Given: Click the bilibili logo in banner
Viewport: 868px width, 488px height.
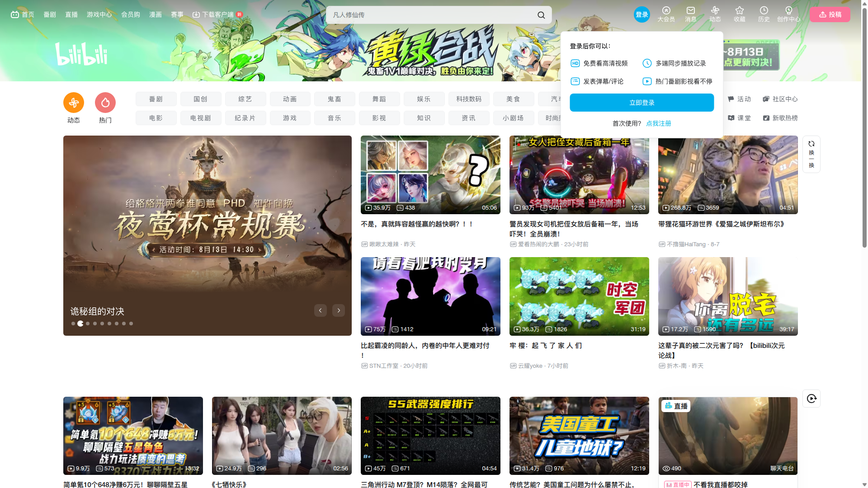Looking at the screenshot, I should coord(81,54).
